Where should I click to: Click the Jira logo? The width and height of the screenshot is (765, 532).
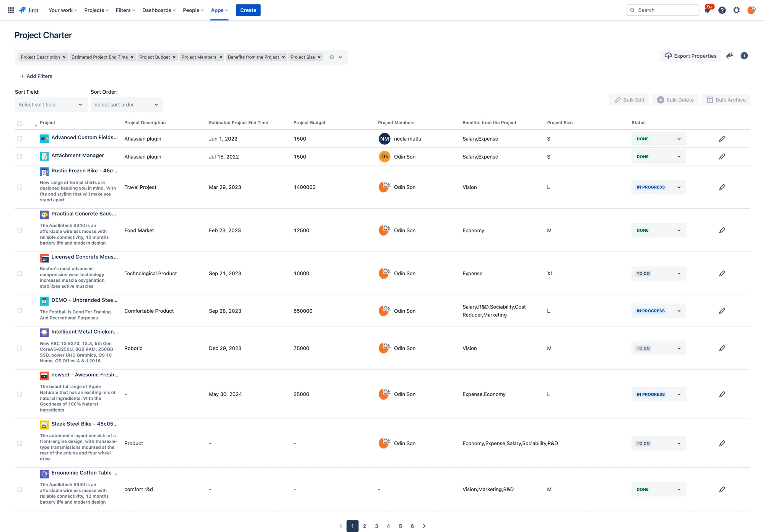click(29, 10)
